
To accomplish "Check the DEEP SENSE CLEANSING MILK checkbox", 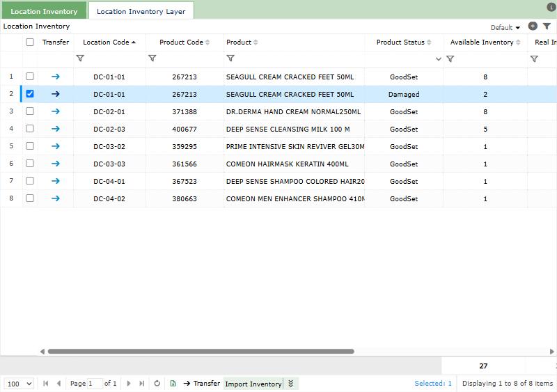I will (30, 129).
